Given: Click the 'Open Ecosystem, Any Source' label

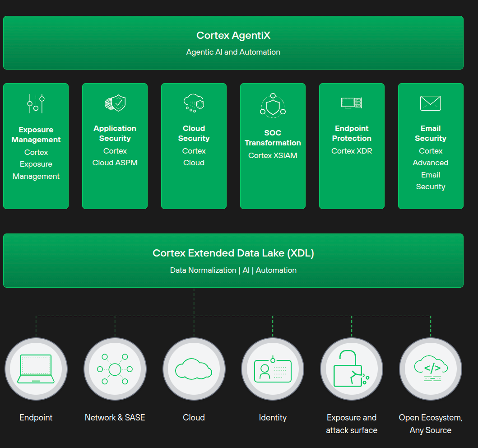Looking at the screenshot, I should click(x=431, y=424).
